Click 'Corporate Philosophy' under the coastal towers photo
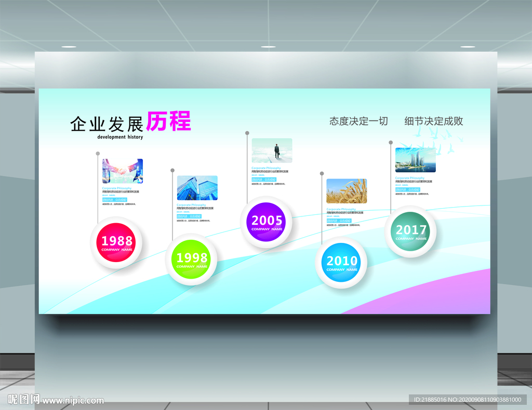The width and height of the screenshot is (532, 410). (409, 177)
